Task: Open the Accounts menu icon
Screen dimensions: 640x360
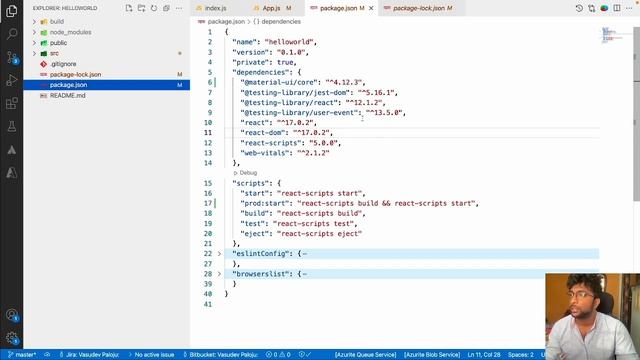Action: click(11, 315)
